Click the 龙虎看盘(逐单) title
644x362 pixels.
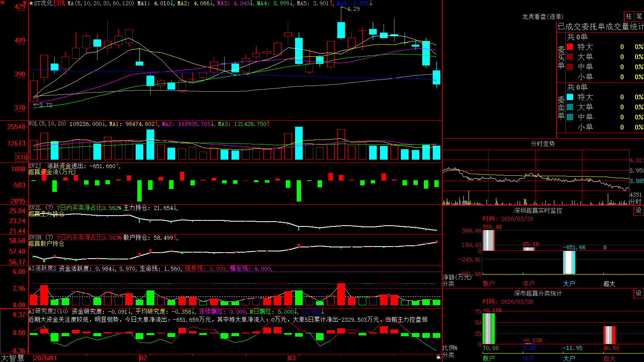pos(543,16)
